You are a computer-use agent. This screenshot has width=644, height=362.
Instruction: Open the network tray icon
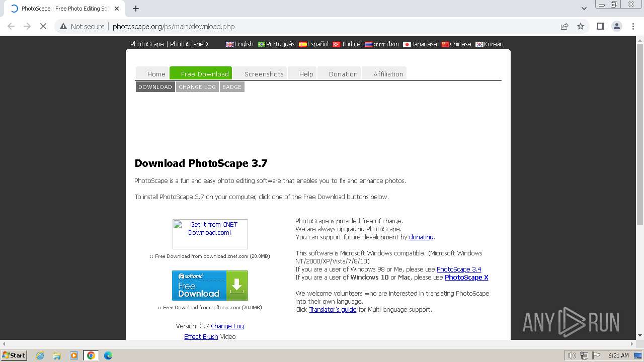click(x=584, y=355)
